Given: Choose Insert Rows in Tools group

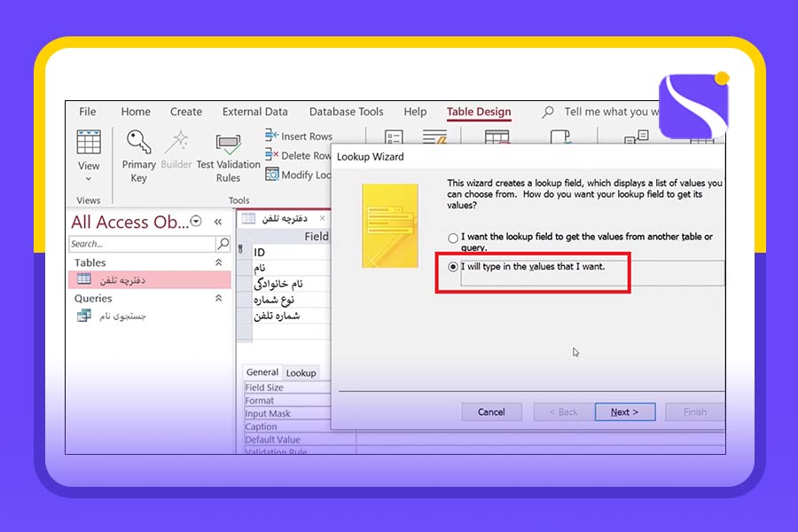Looking at the screenshot, I should [298, 136].
